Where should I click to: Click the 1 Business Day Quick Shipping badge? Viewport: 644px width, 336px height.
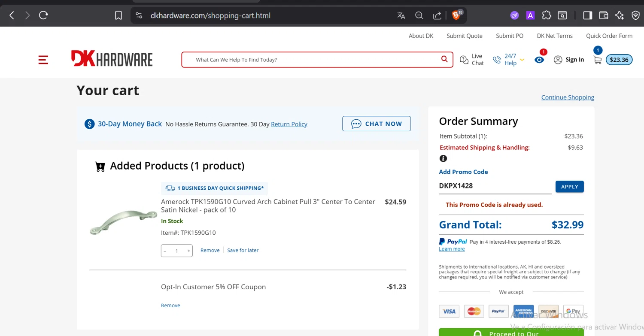click(x=215, y=188)
